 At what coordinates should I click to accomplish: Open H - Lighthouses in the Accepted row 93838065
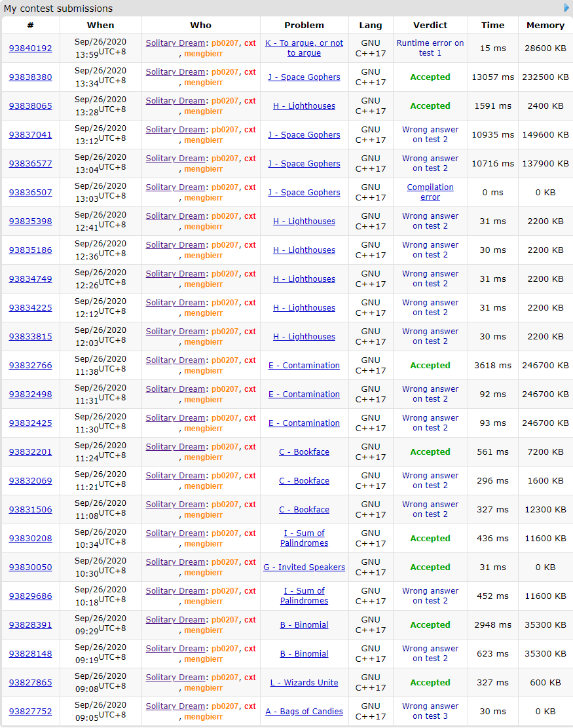coord(304,106)
